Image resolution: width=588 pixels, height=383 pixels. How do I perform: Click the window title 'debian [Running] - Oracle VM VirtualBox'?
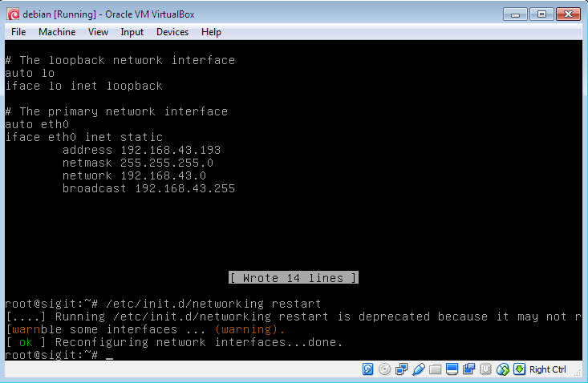pos(108,14)
